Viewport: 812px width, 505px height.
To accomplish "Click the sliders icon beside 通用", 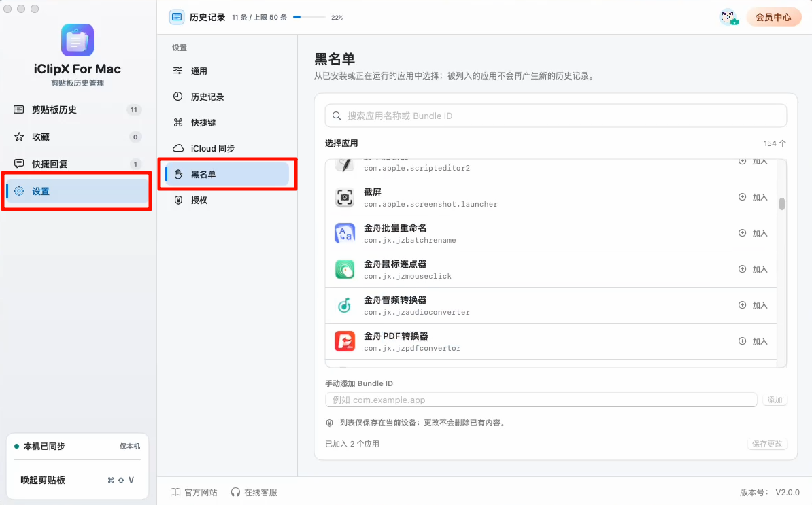I will pyautogui.click(x=177, y=71).
